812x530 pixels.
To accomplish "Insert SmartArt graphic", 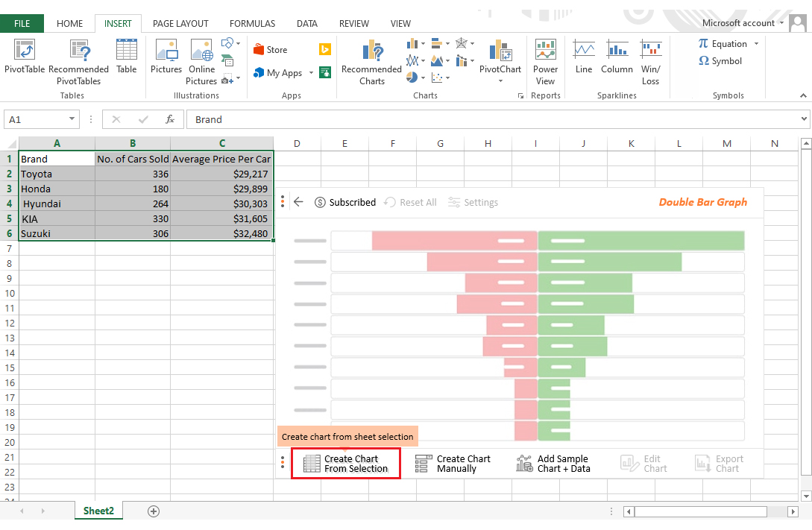I will point(227,60).
